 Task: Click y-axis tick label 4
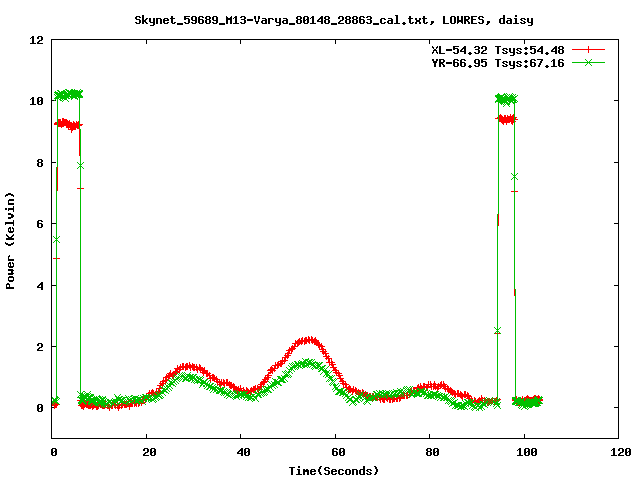point(40,286)
